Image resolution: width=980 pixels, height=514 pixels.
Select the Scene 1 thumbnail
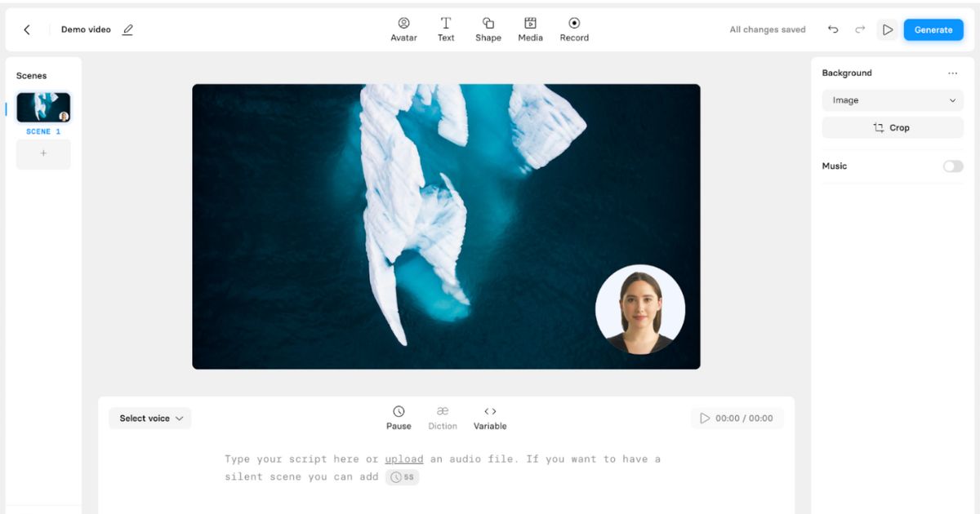[43, 106]
